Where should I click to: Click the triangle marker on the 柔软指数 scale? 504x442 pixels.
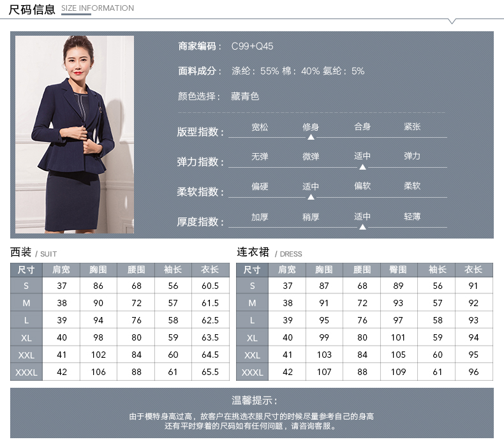pos(311,197)
